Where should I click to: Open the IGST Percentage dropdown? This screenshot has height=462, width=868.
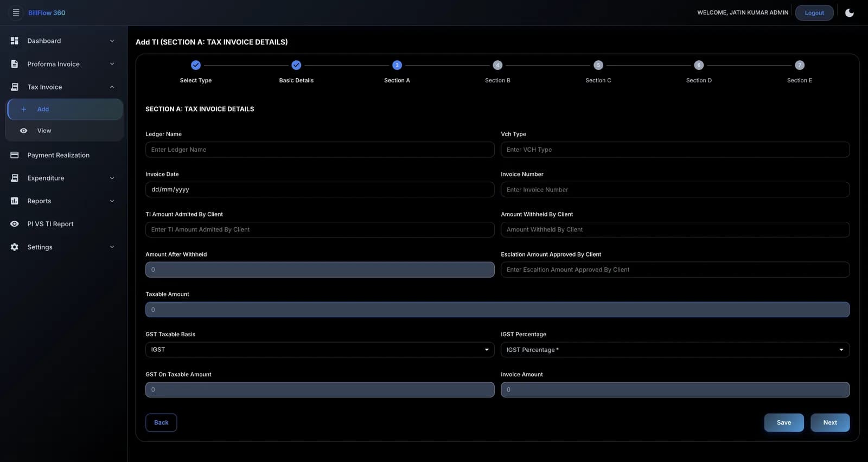coord(675,350)
